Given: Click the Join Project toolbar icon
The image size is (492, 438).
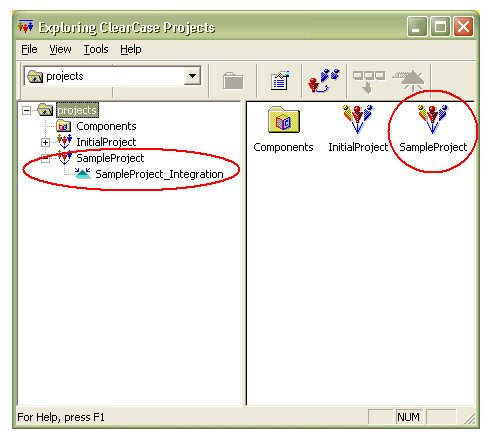Looking at the screenshot, I should pos(323,80).
